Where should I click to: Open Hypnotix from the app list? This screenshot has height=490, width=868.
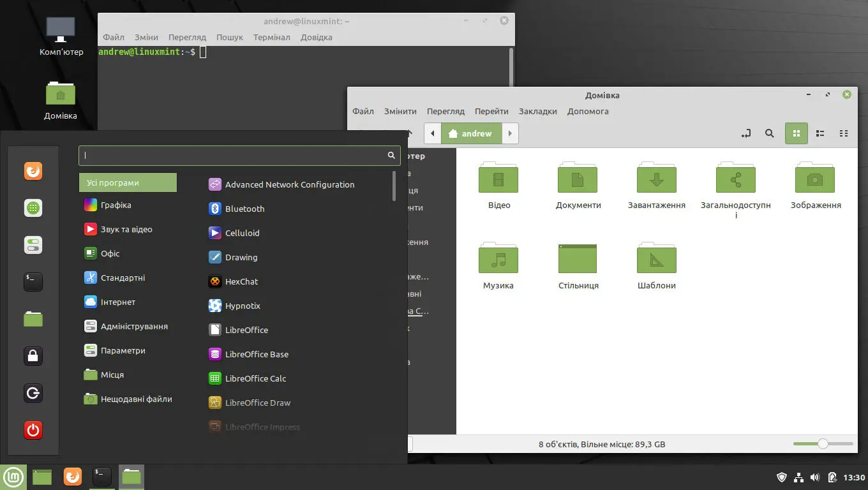234,306
